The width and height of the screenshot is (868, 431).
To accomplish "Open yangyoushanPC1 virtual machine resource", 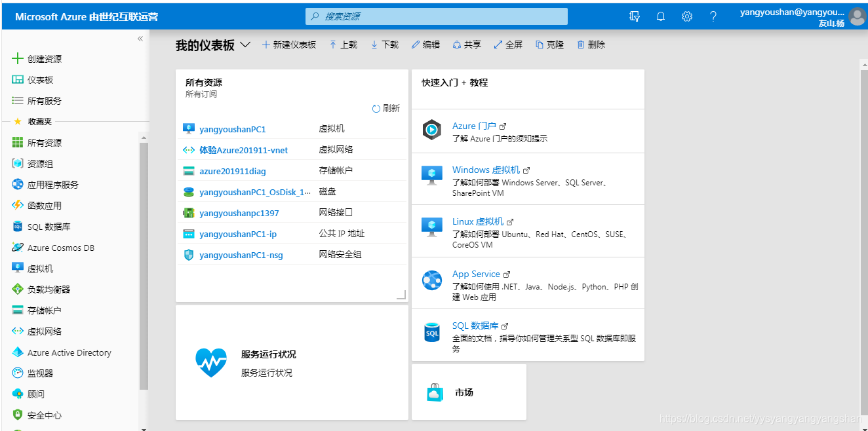I will (233, 129).
